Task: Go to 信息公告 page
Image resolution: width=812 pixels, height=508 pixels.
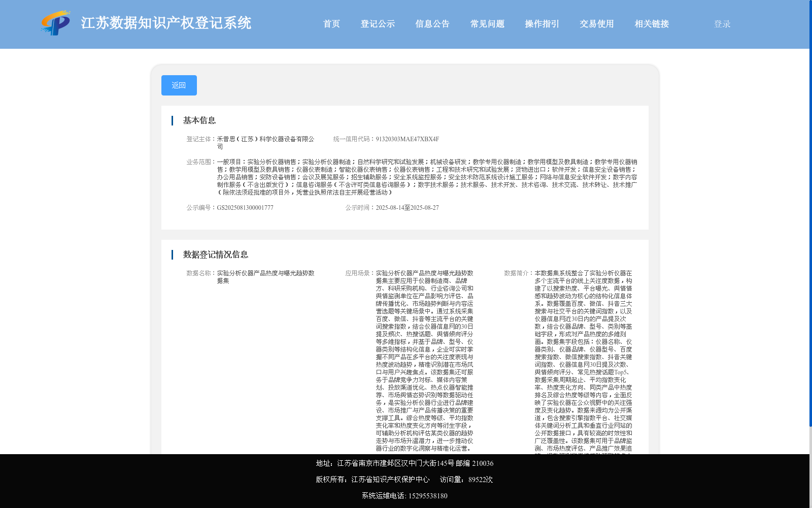Action: tap(432, 24)
